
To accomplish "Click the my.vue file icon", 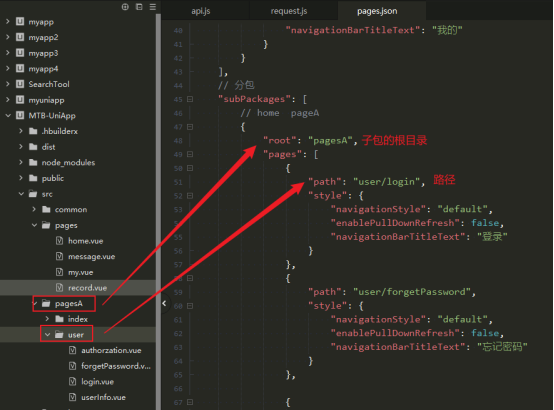I will (60, 272).
